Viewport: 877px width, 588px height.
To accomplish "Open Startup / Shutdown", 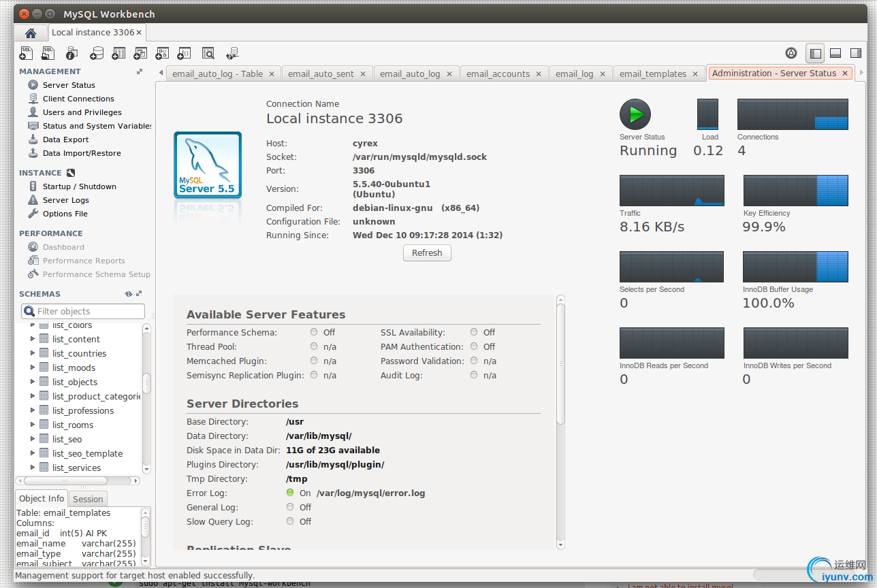I will [x=79, y=186].
